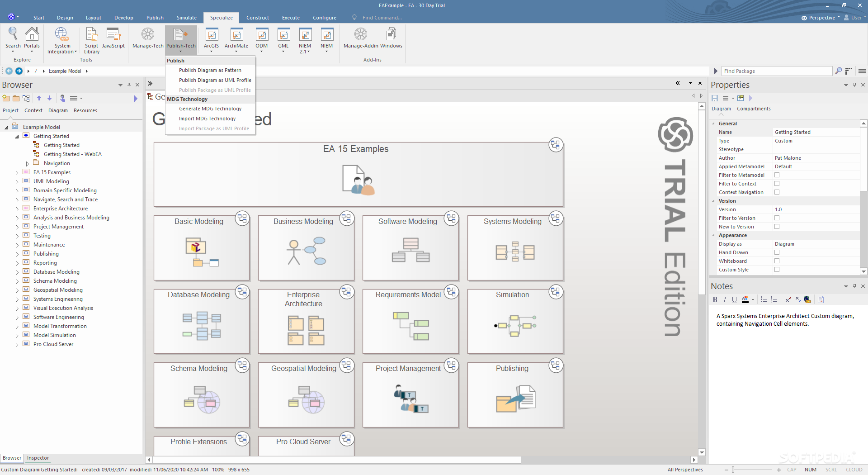
Task: Click Find Command search box
Action: (382, 18)
